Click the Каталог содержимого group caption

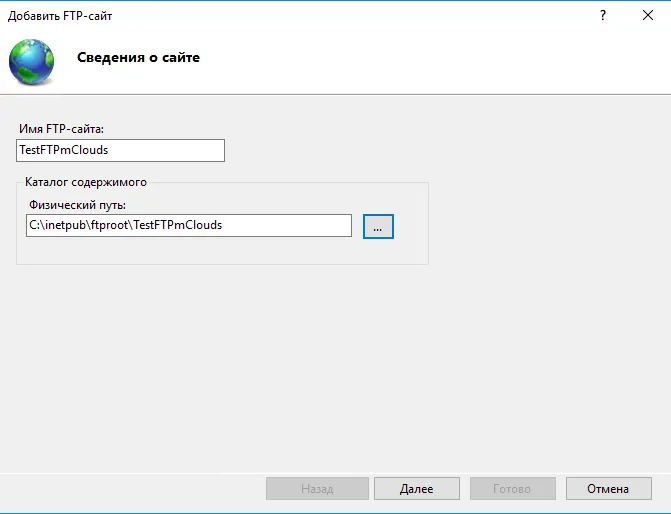[86, 182]
